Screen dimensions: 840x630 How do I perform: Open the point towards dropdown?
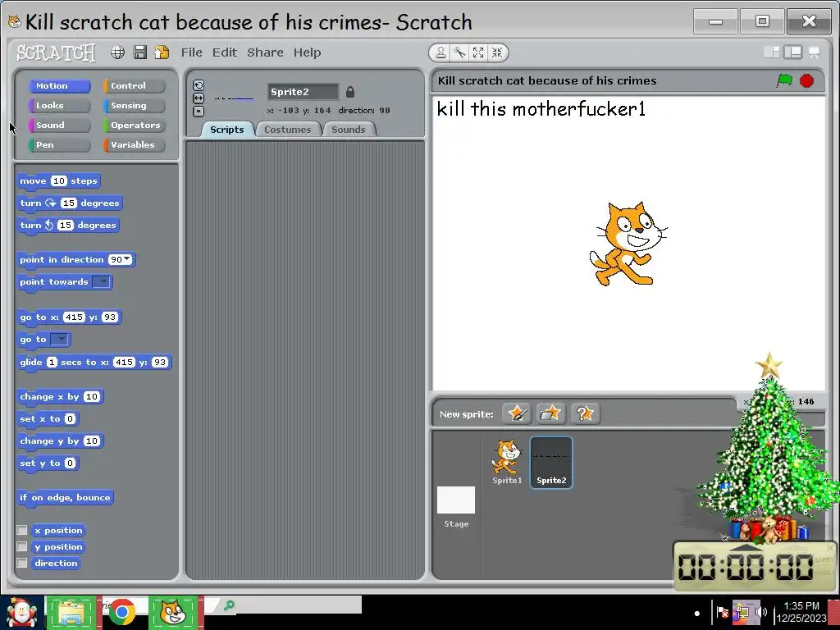tap(101, 282)
